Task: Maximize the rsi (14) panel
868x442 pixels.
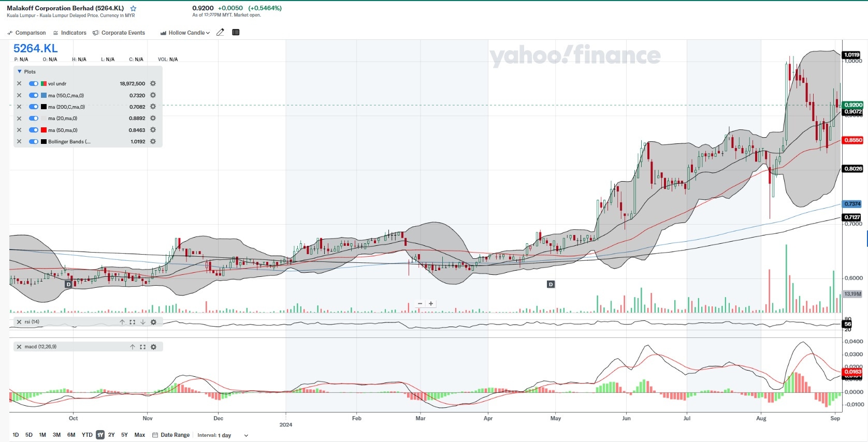Action: (x=133, y=322)
